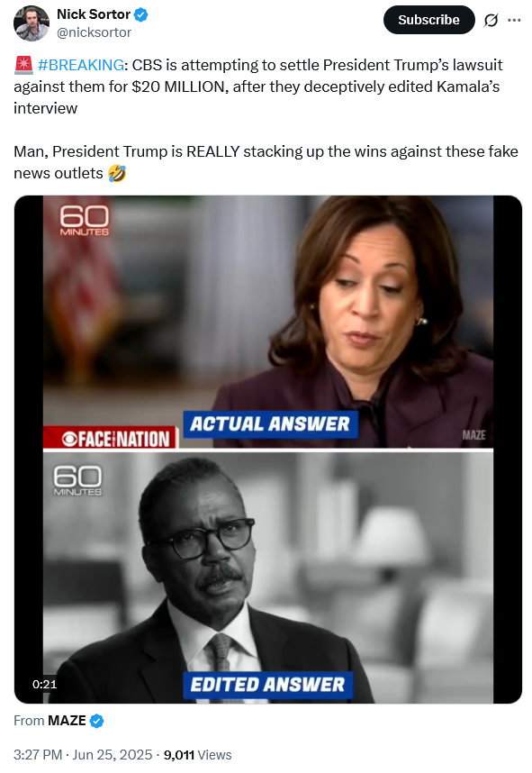This screenshot has width=532, height=773.
Task: Click the Grok explain icon beside Subscribe
Action: (x=491, y=20)
